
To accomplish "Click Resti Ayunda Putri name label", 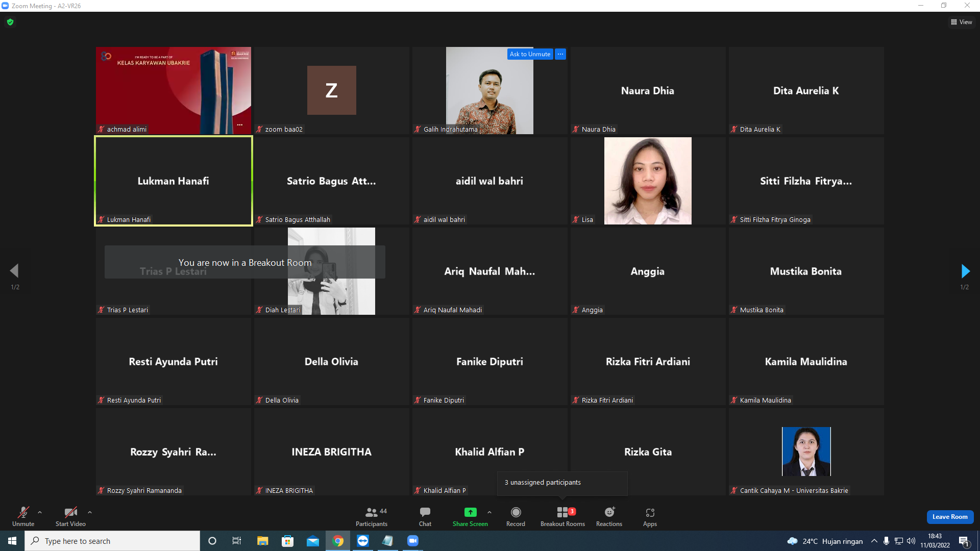I will click(134, 400).
